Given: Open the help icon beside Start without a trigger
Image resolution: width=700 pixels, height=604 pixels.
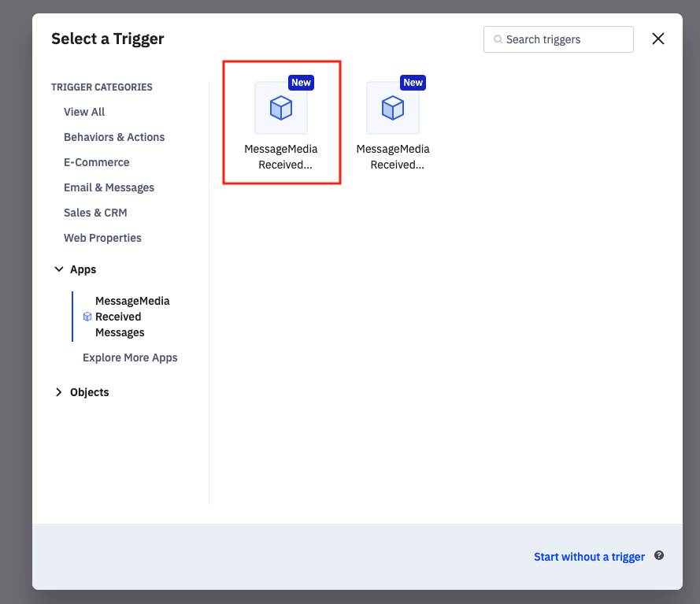Looking at the screenshot, I should click(x=659, y=555).
